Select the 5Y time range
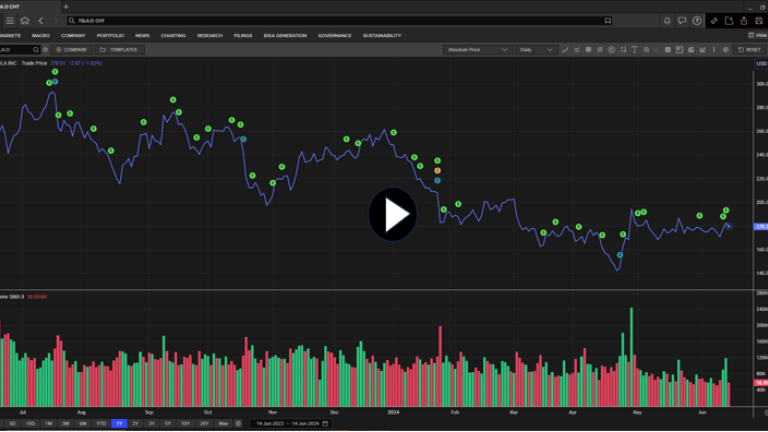Screen dimensions: 768x432 coord(168,423)
